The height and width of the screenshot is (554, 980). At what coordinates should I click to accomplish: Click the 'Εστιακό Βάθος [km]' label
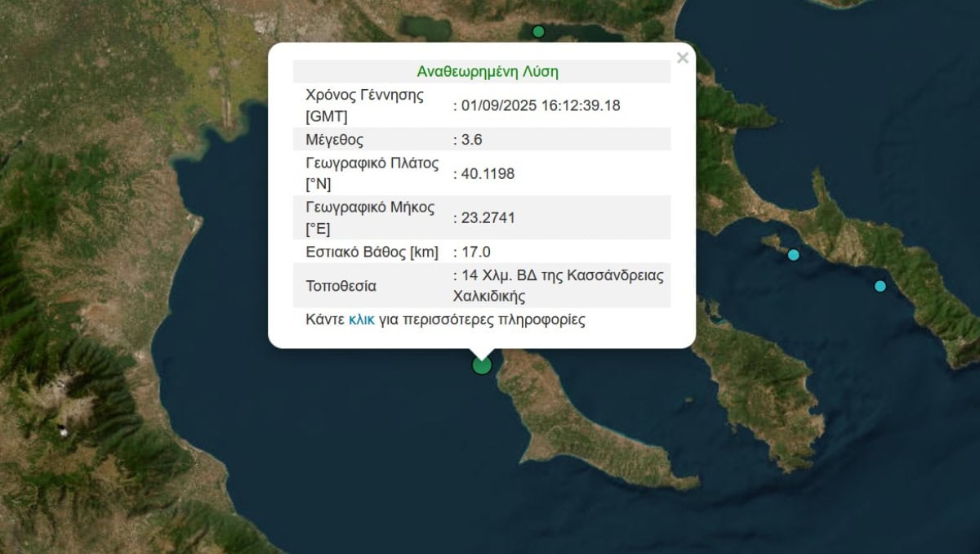click(x=372, y=252)
